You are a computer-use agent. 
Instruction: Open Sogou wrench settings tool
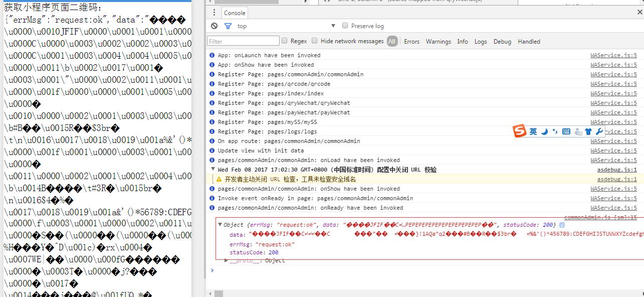(x=599, y=131)
